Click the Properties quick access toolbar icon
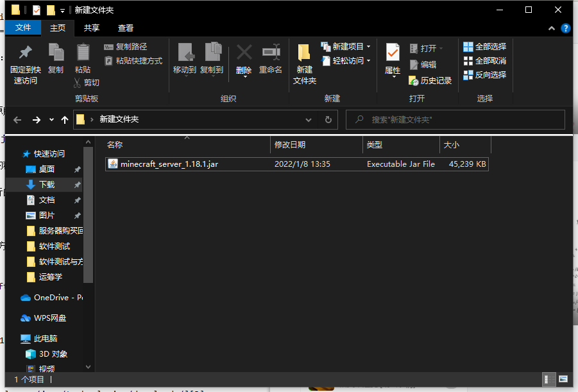This screenshot has width=578, height=392. pyautogui.click(x=37, y=10)
